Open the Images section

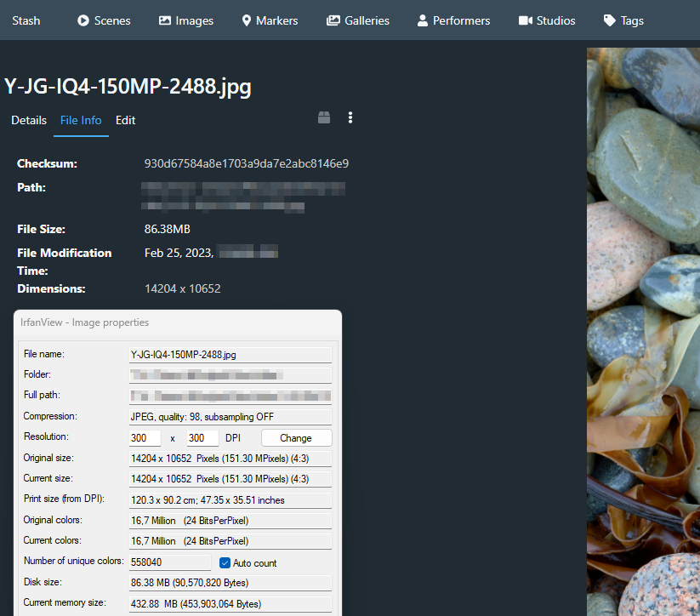tap(185, 20)
